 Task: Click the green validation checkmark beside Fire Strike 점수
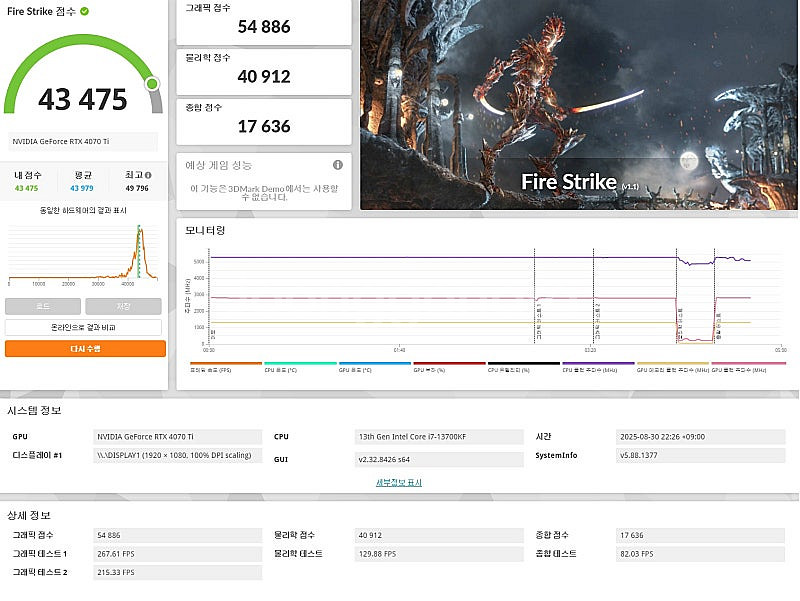pyautogui.click(x=85, y=11)
